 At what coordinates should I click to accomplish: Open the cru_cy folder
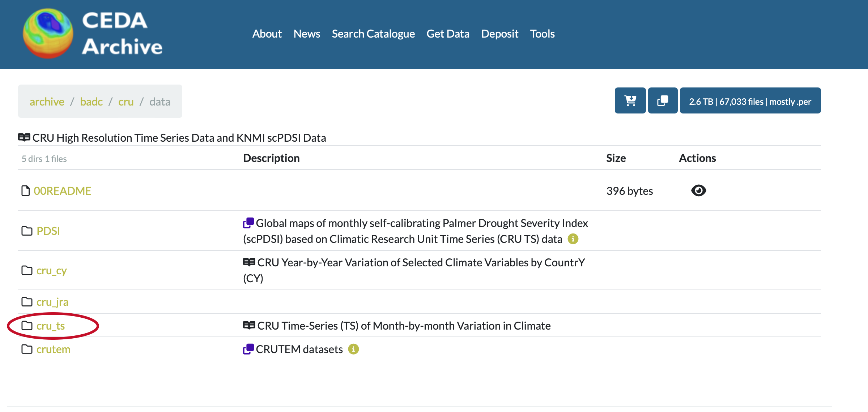pos(51,271)
